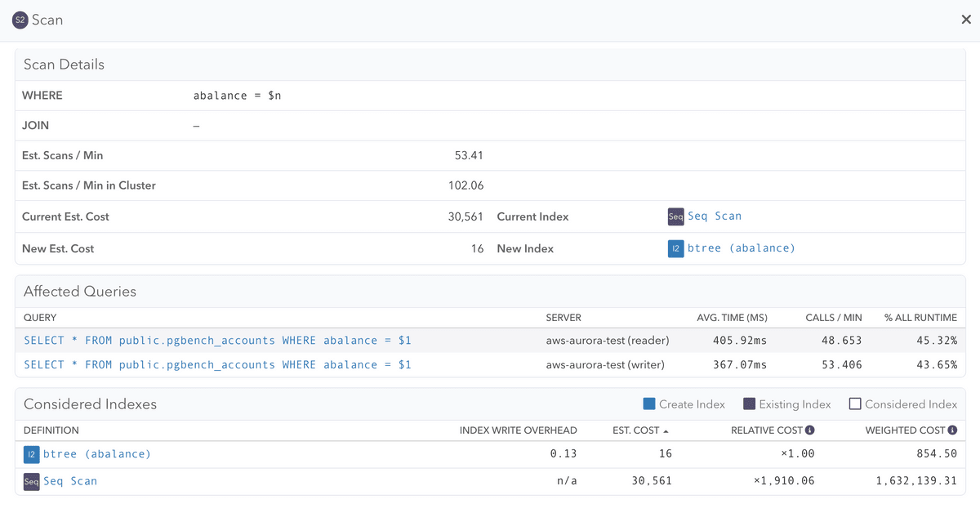Click the I2 icon beside New Index
The width and height of the screenshot is (980, 513).
675,248
